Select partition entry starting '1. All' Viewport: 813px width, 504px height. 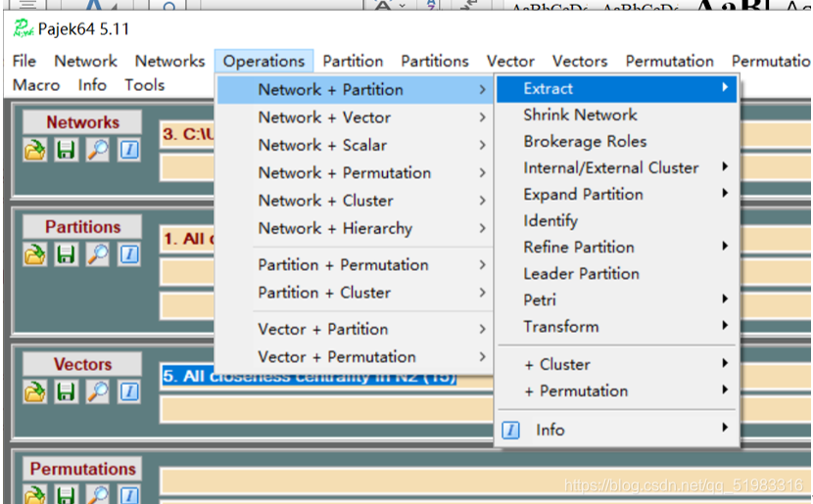(x=188, y=239)
